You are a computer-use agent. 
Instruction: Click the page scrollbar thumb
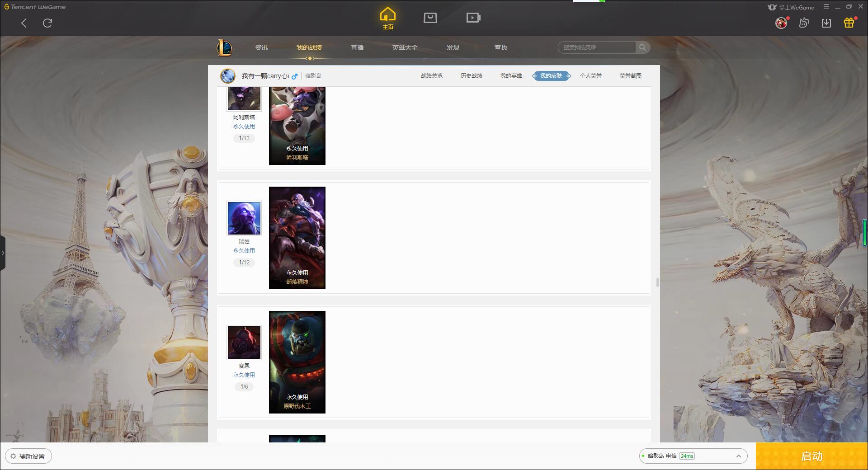pyautogui.click(x=657, y=282)
